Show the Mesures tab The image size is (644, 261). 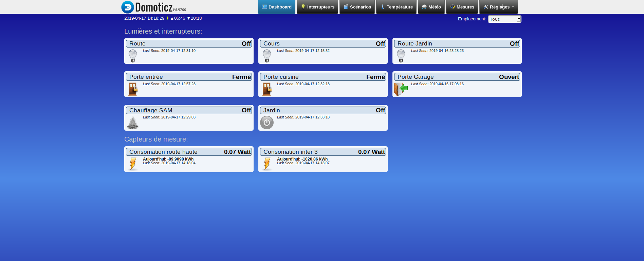pyautogui.click(x=462, y=7)
